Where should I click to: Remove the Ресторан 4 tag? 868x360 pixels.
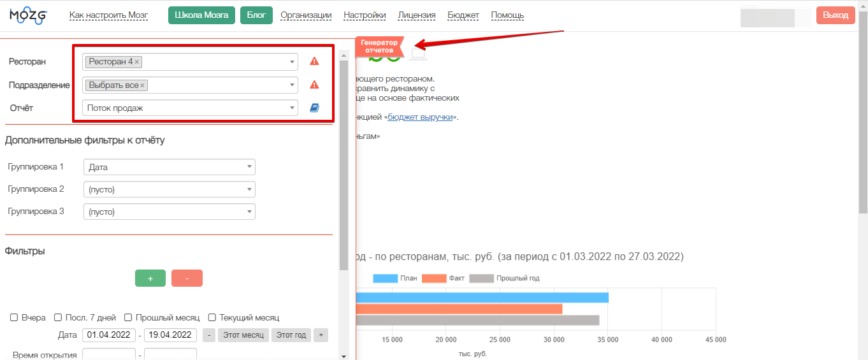[x=137, y=62]
